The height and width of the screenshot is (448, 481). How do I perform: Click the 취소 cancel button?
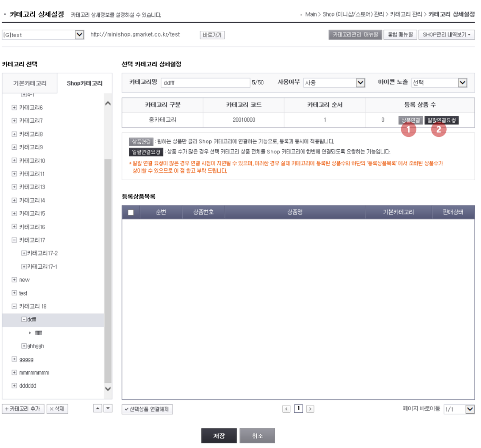[257, 436]
